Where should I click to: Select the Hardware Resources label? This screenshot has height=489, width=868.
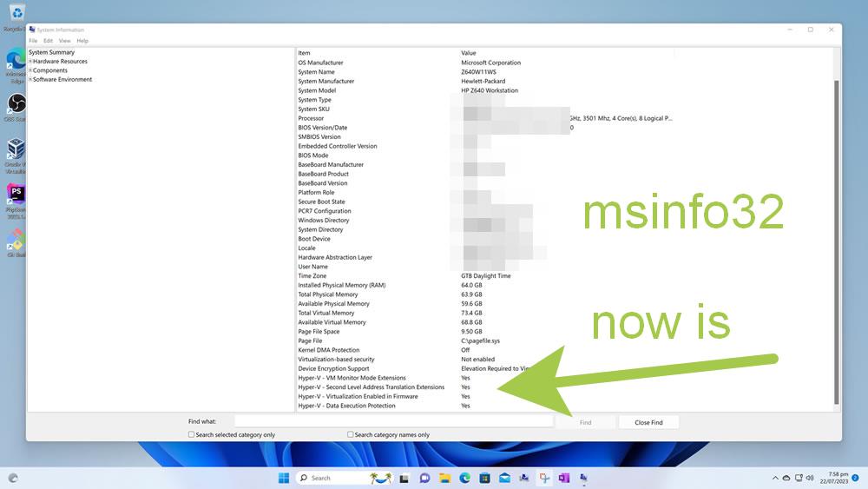click(60, 62)
